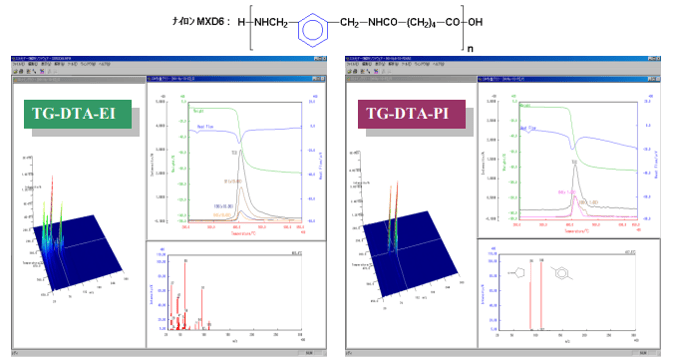Click the green TG-DTA-EI label
The height and width of the screenshot is (364, 673).
coord(78,114)
